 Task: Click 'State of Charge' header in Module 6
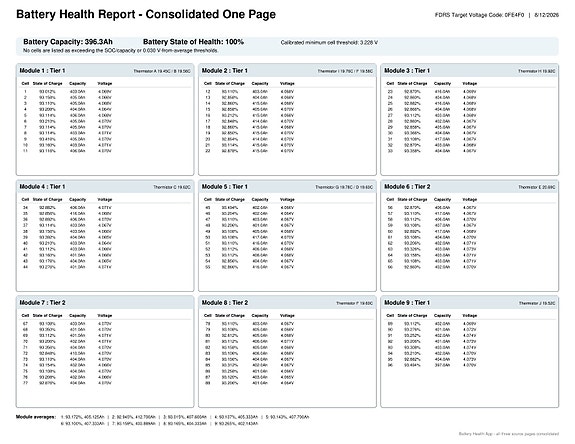coord(412,199)
